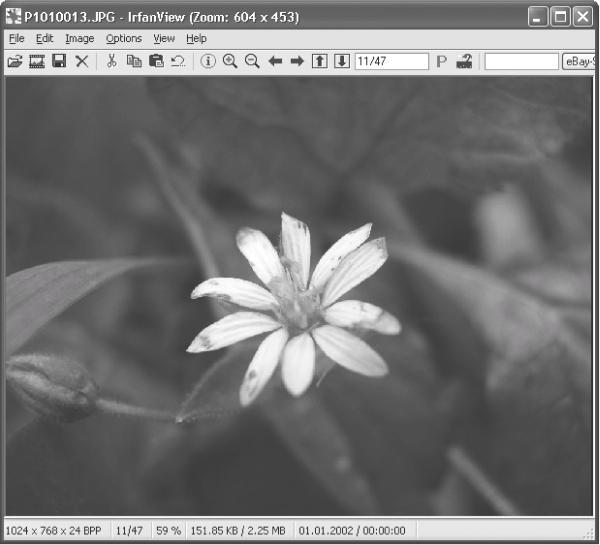Zoom out with the magnifier minus icon
This screenshot has height=545, width=600.
coord(252,61)
